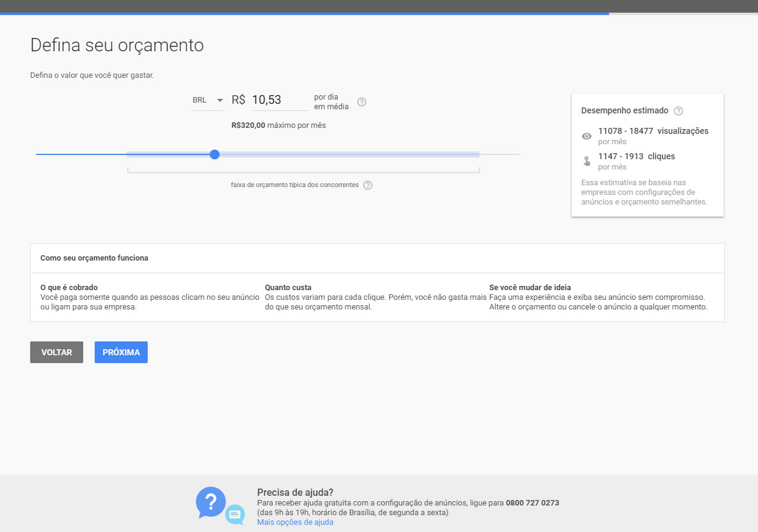Click the budget slider handle
This screenshot has height=532, width=758.
pyautogui.click(x=215, y=154)
